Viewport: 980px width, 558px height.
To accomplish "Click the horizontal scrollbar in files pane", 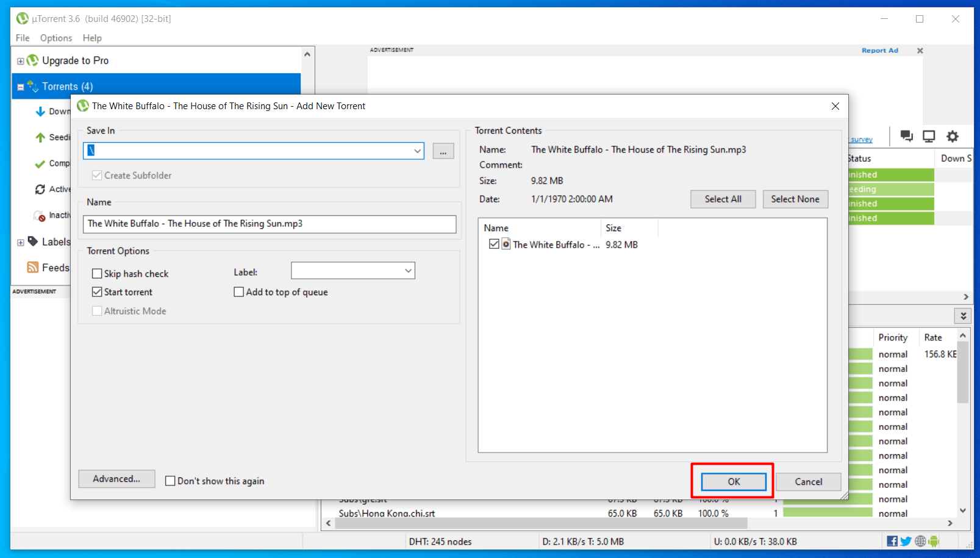I will (x=540, y=523).
